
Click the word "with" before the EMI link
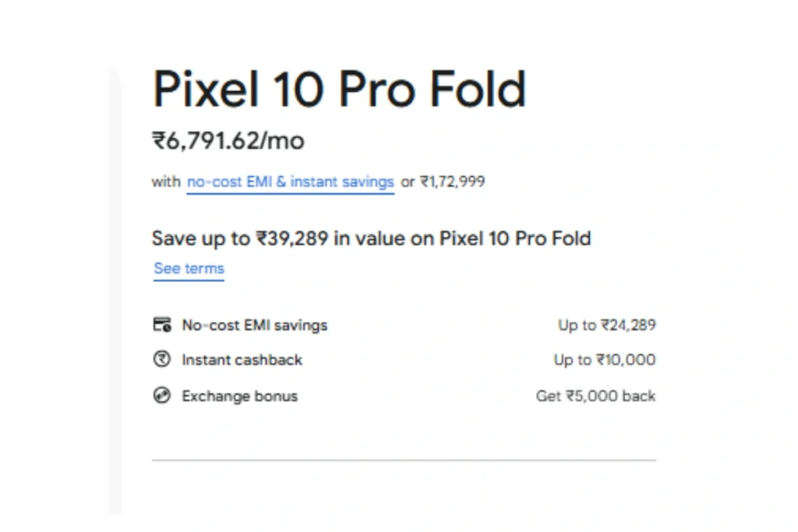[x=165, y=182]
